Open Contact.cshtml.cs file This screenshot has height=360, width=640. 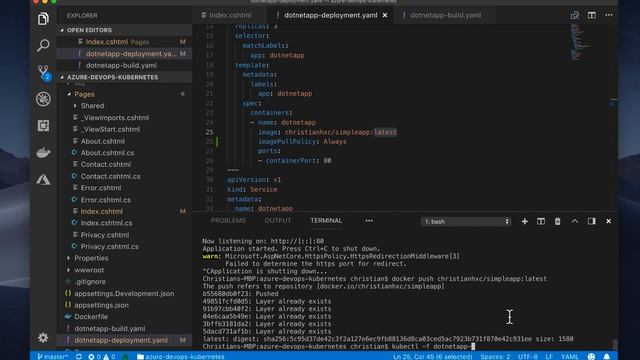click(110, 176)
